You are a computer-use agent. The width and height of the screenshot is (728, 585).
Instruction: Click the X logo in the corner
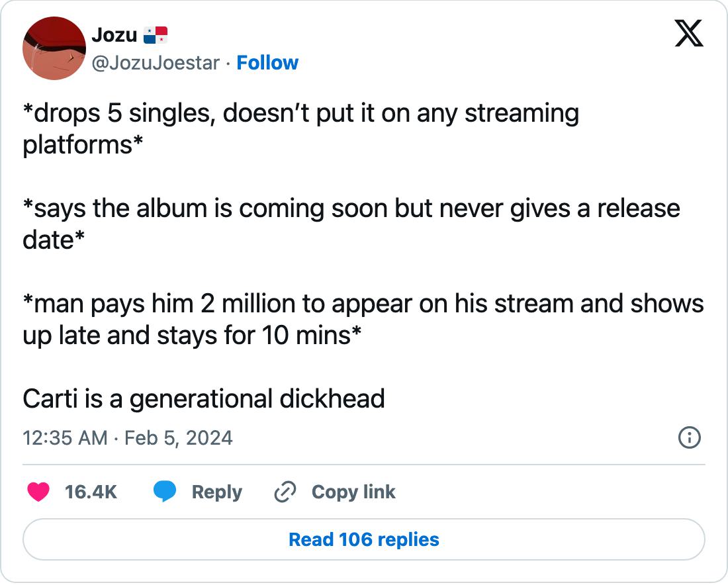pos(689,33)
